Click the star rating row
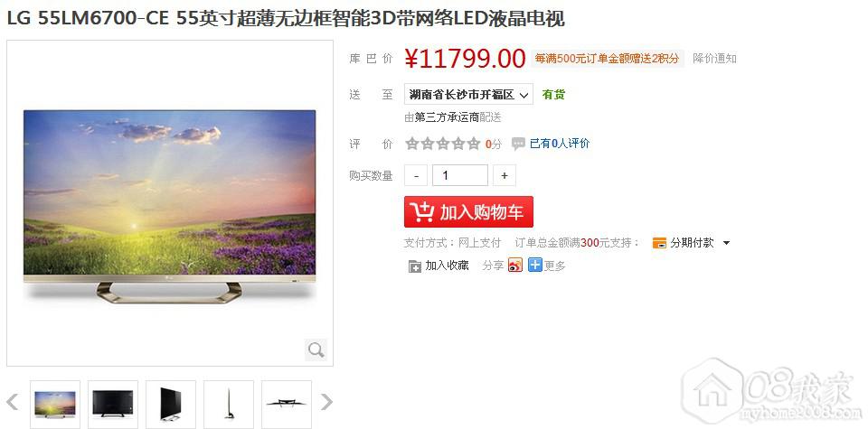 442,144
